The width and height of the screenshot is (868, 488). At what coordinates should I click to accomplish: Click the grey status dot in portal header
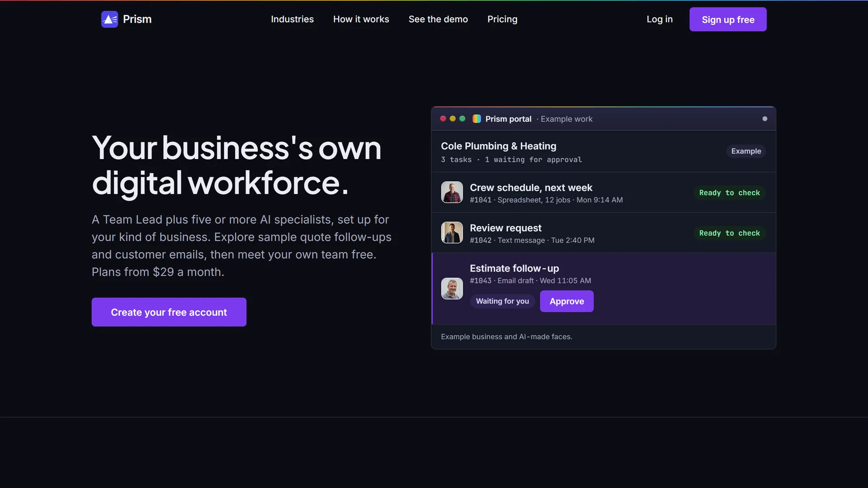(x=765, y=119)
